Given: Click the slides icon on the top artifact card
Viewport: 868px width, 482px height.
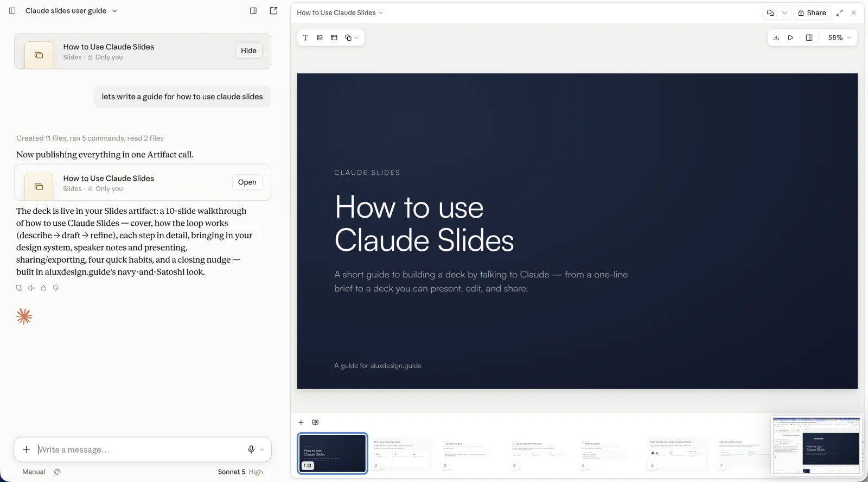Looking at the screenshot, I should [x=39, y=55].
